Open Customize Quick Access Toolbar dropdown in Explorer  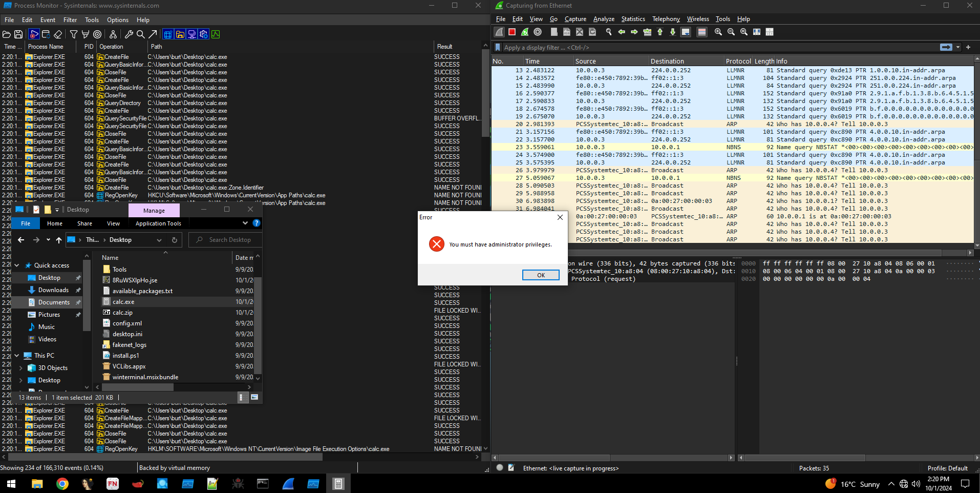tap(57, 210)
